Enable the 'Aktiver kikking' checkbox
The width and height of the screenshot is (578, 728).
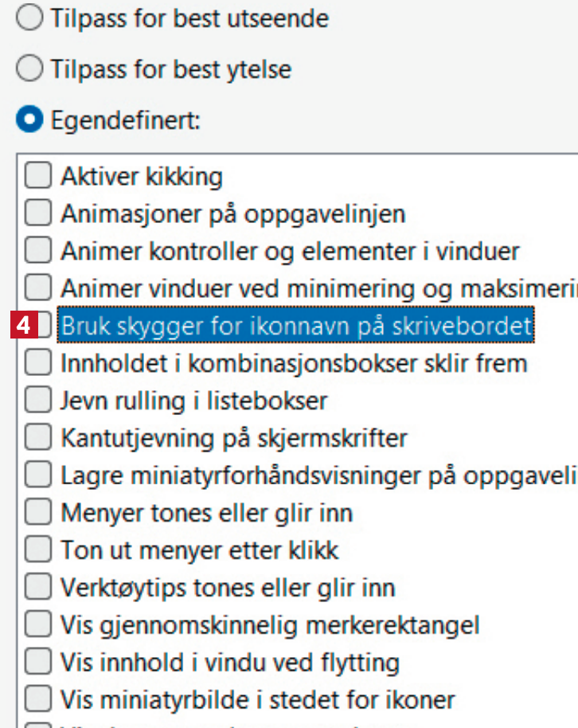tap(37, 175)
